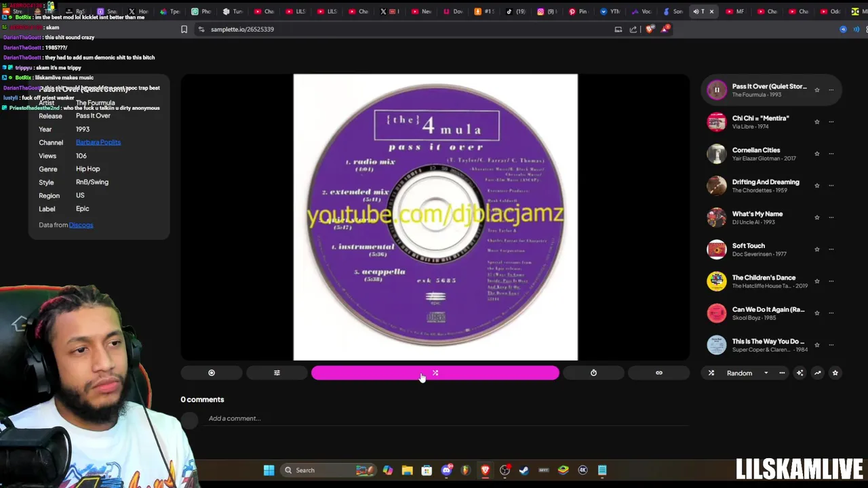Open more options for Pass It Over
The image size is (868, 488).
(831, 90)
